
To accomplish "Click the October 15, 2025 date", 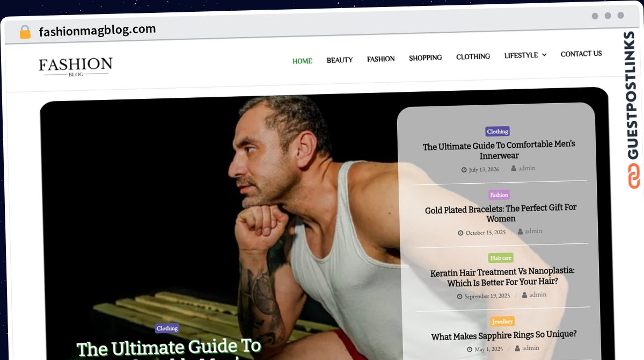I will click(486, 233).
